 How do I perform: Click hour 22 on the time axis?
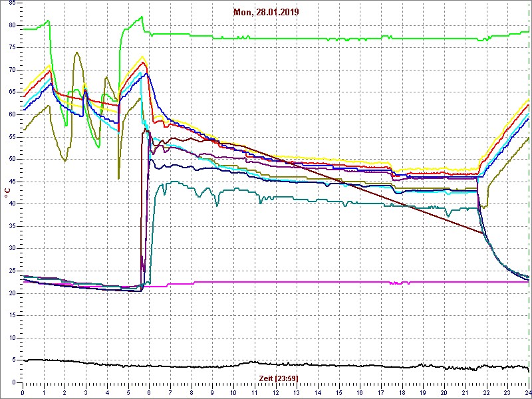(x=487, y=392)
